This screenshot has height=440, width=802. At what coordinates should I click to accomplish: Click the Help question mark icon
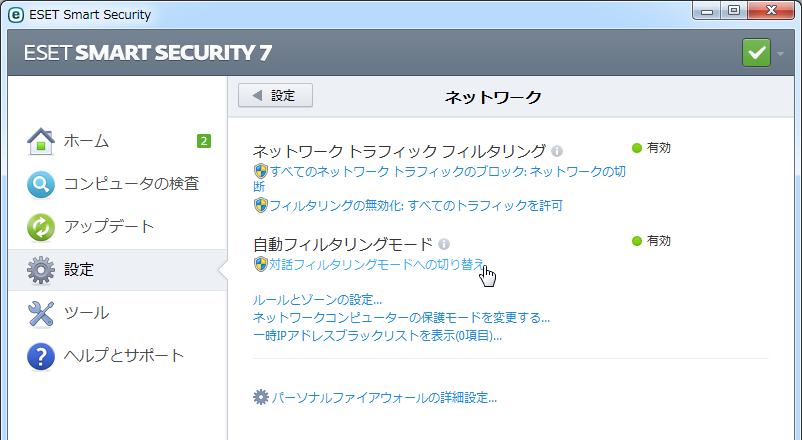click(x=40, y=356)
